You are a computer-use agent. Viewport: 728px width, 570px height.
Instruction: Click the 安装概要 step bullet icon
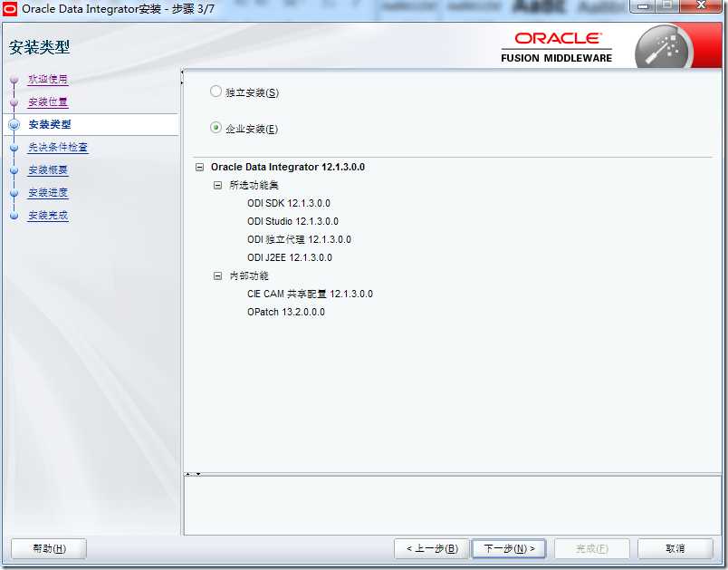pyautogui.click(x=14, y=170)
